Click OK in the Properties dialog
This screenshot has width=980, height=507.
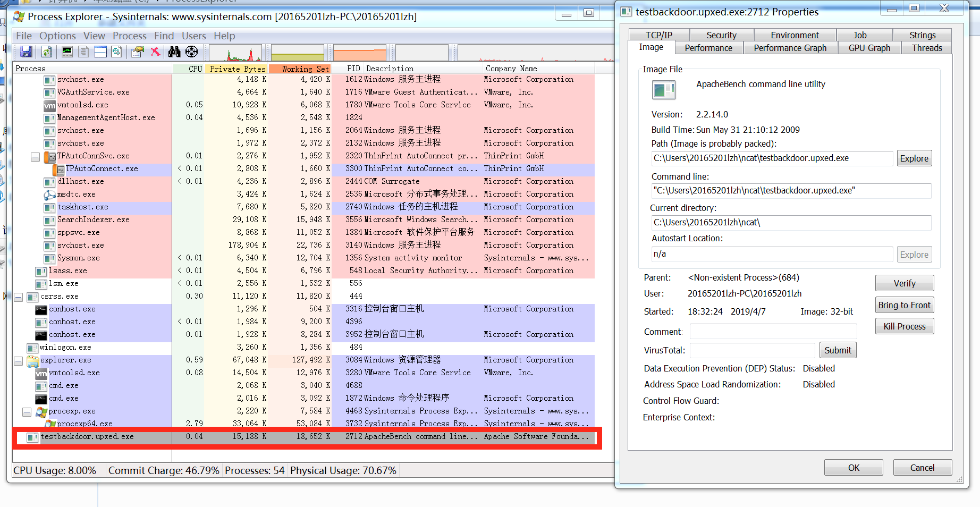854,468
